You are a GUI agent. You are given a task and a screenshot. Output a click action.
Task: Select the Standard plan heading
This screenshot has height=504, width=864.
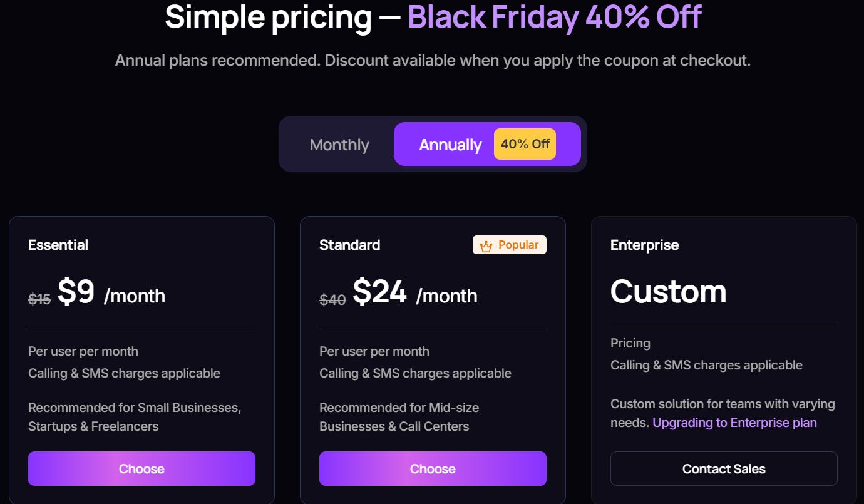click(x=349, y=245)
